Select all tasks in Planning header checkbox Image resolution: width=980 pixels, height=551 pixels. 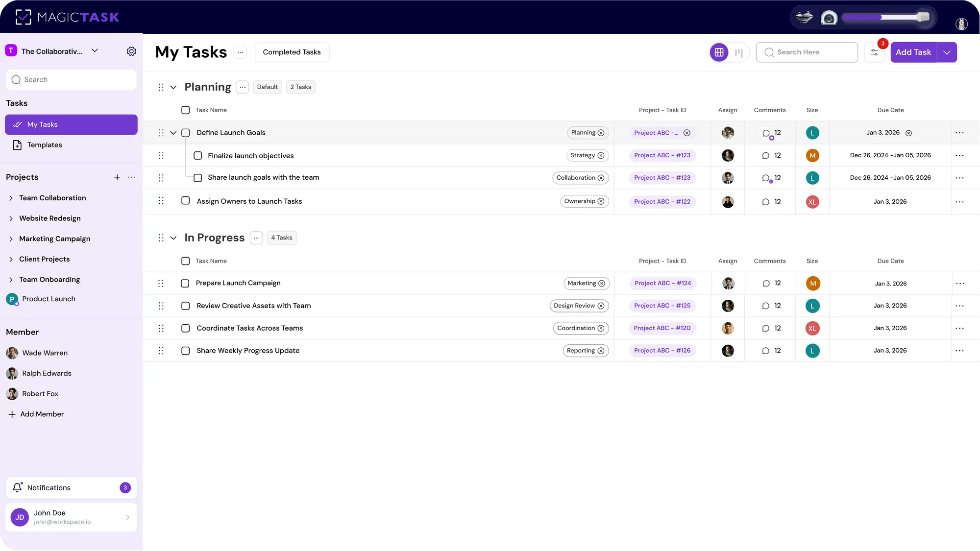186,110
